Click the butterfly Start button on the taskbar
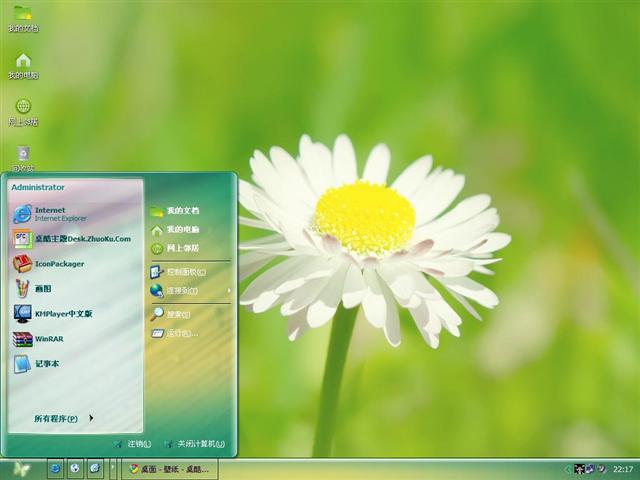The width and height of the screenshot is (640, 480). coord(21,468)
